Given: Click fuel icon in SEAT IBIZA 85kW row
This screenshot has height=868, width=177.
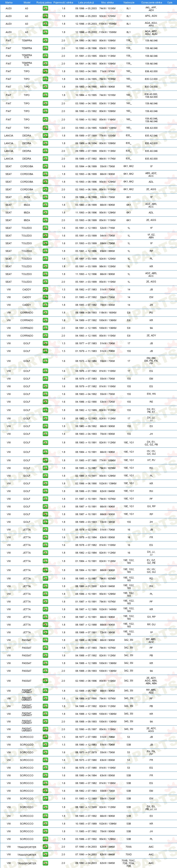Looking at the screenshot, I should (45, 220).
